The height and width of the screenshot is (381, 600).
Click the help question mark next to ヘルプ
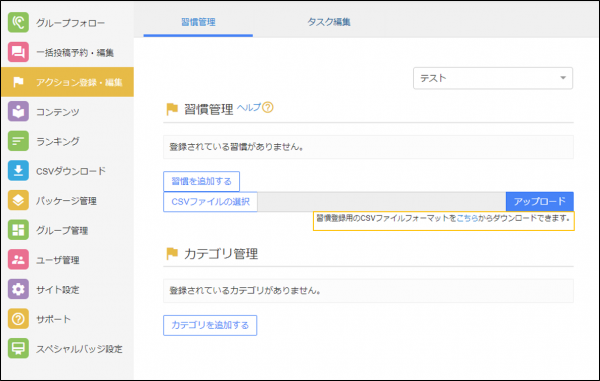pos(268,107)
